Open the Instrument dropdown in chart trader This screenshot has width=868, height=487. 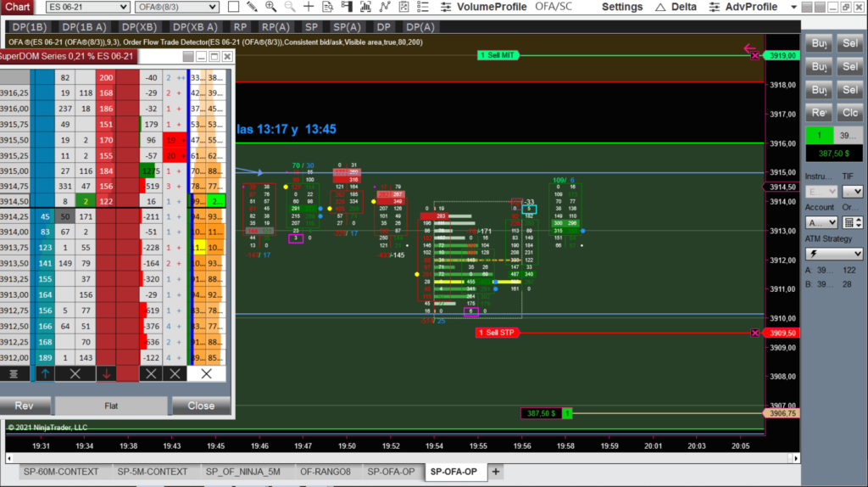click(821, 192)
